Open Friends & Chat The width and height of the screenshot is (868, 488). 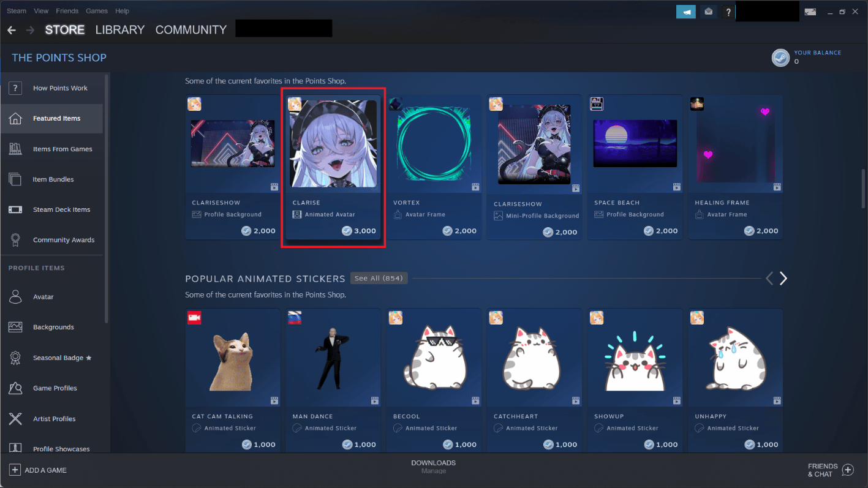point(831,470)
